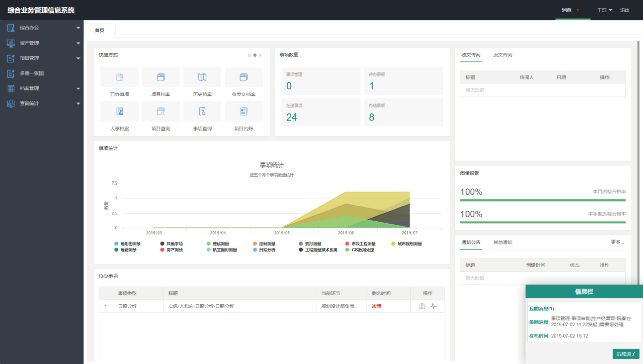Image resolution: width=643 pixels, height=364 pixels.
Task: Click the 我知道了 button
Action: (626, 354)
